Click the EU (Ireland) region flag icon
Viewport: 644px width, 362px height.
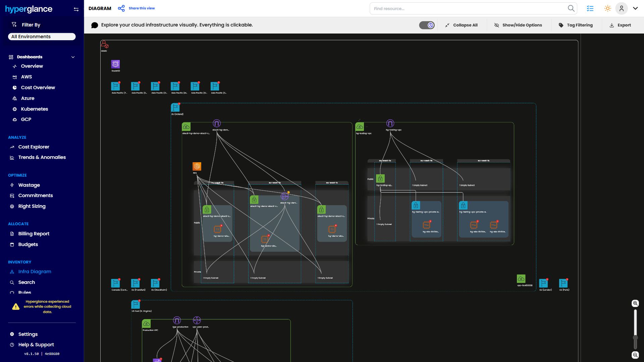pyautogui.click(x=175, y=108)
